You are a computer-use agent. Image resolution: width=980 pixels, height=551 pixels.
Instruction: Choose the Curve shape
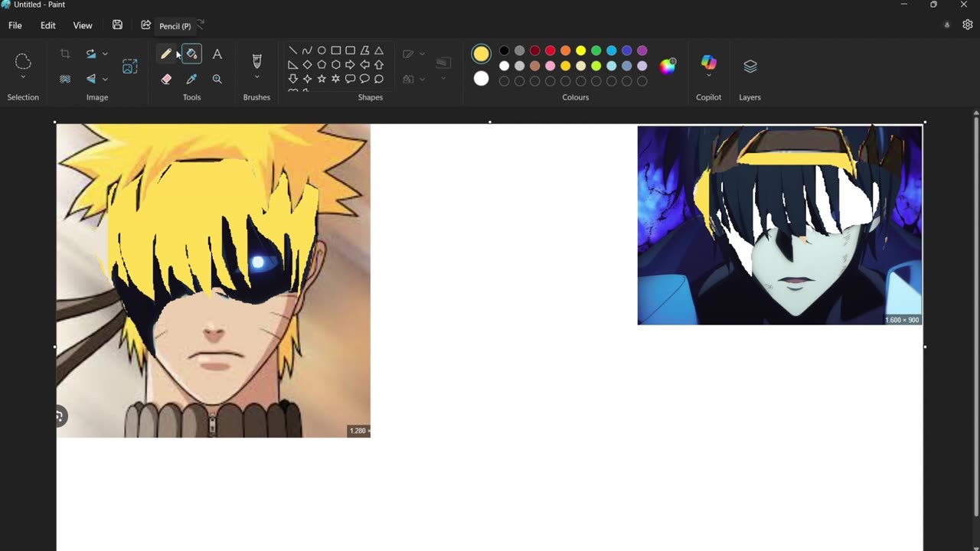(x=307, y=51)
